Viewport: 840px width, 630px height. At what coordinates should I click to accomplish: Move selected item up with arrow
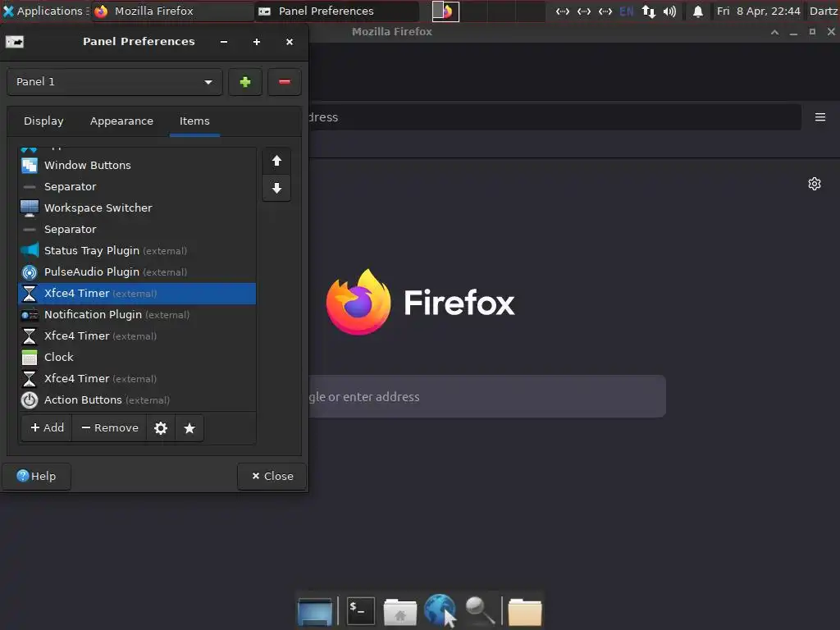276,161
